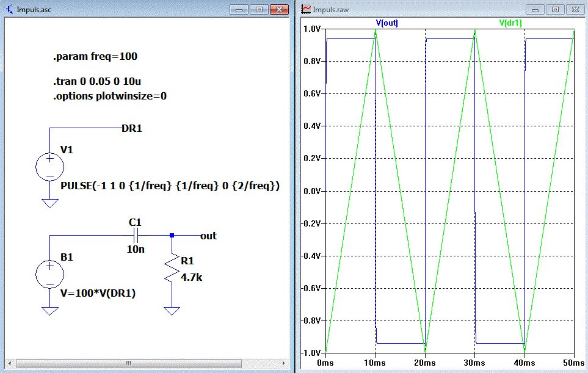Click the Impuls.raw waveform window icon
588x373 pixels.
[x=306, y=10]
